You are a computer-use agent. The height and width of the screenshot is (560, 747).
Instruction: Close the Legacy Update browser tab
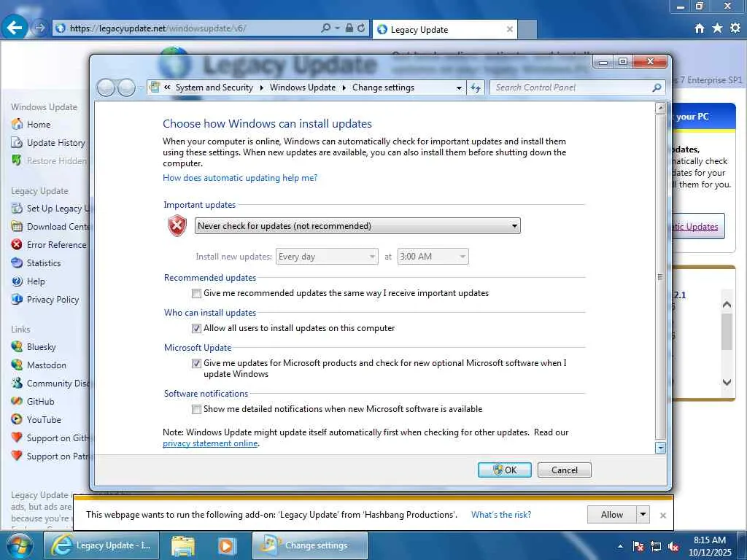509,29
